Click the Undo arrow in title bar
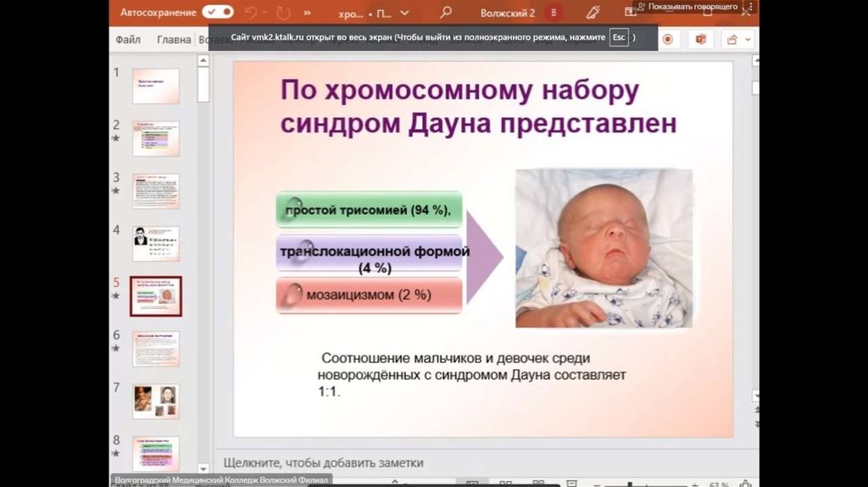Image resolution: width=868 pixels, height=487 pixels. coord(251,12)
